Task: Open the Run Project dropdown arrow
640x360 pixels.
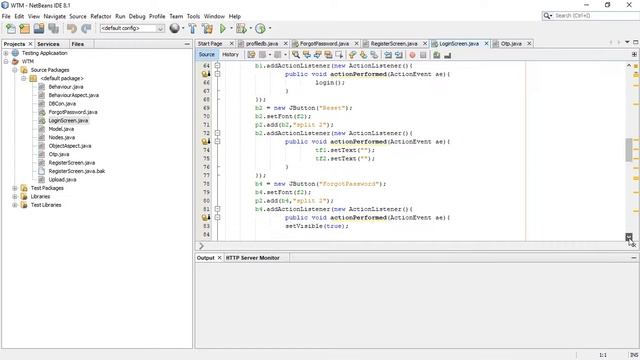Action: (x=231, y=28)
